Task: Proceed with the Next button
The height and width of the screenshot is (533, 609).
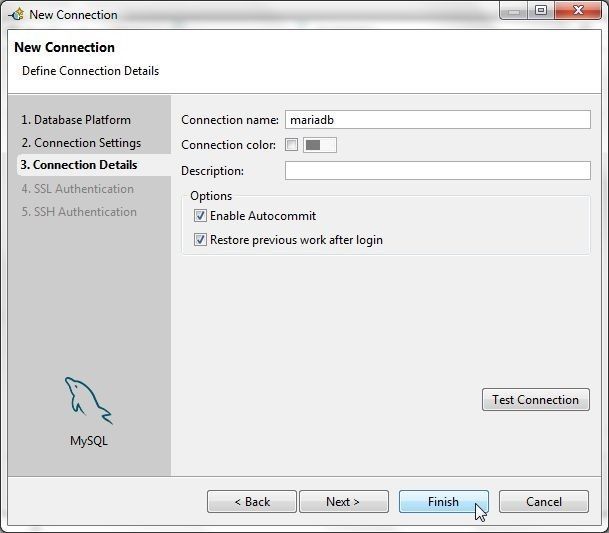Action: [344, 502]
